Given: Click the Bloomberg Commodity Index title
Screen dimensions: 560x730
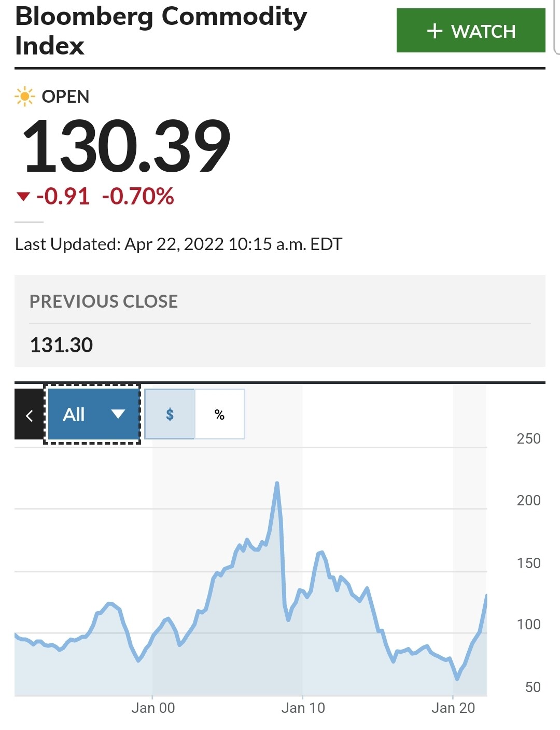Looking at the screenshot, I should click(x=161, y=31).
